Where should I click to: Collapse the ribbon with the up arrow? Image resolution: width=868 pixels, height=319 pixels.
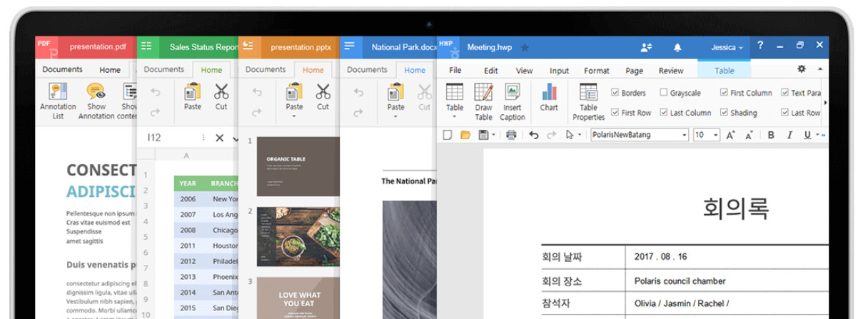tap(819, 69)
